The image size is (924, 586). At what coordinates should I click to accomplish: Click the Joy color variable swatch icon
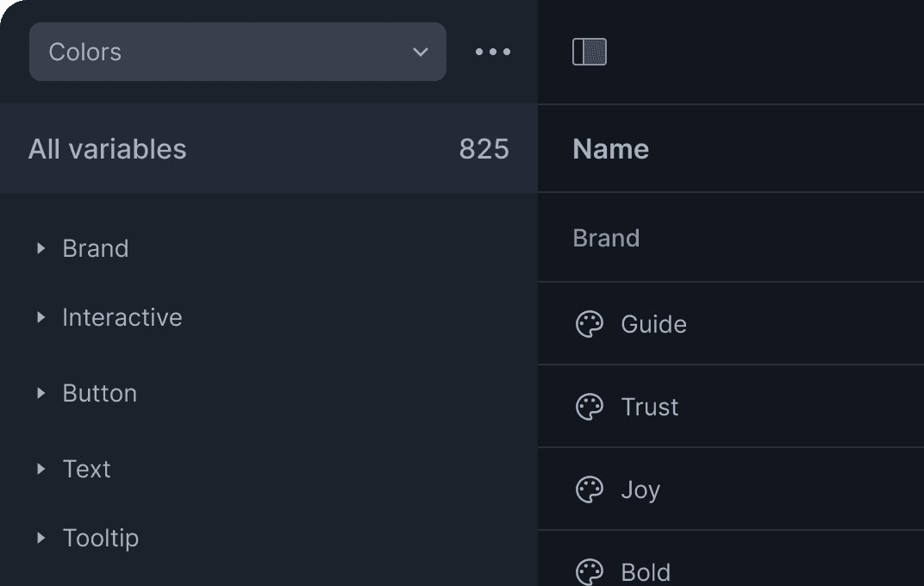click(590, 489)
